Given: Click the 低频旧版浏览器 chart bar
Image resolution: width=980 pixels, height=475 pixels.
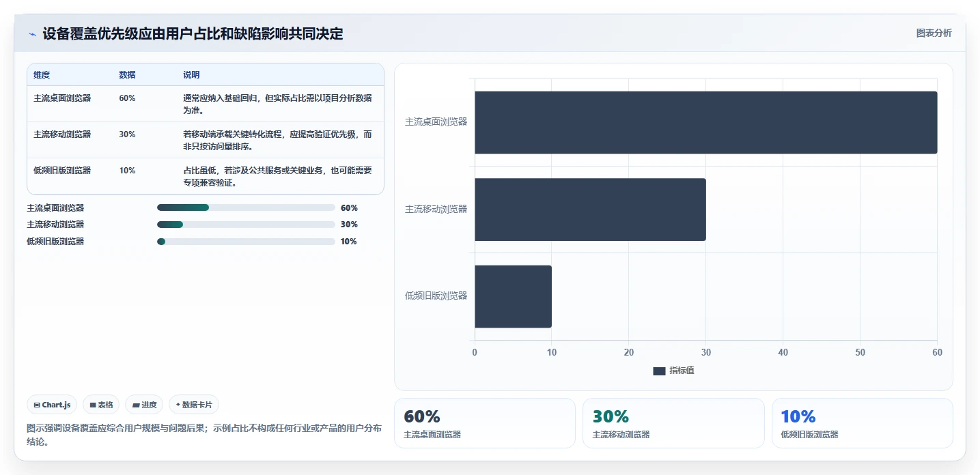Looking at the screenshot, I should point(514,296).
